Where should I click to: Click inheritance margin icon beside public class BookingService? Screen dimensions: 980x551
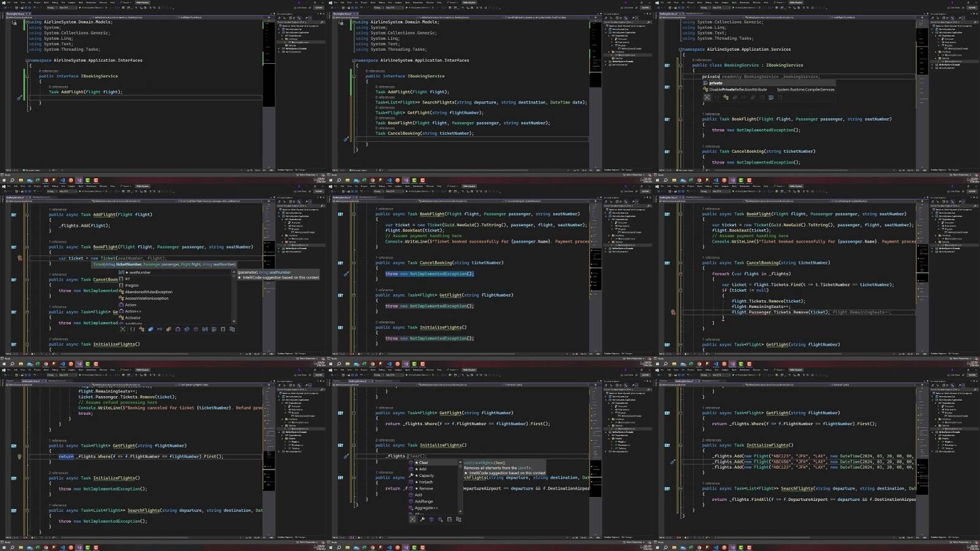667,65
